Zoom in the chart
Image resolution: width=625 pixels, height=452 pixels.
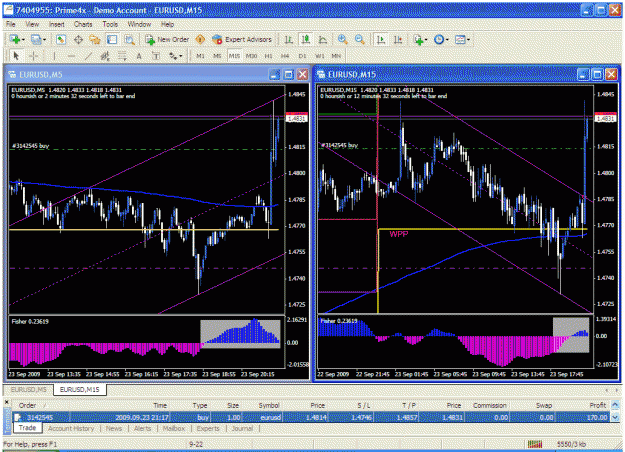[342, 39]
